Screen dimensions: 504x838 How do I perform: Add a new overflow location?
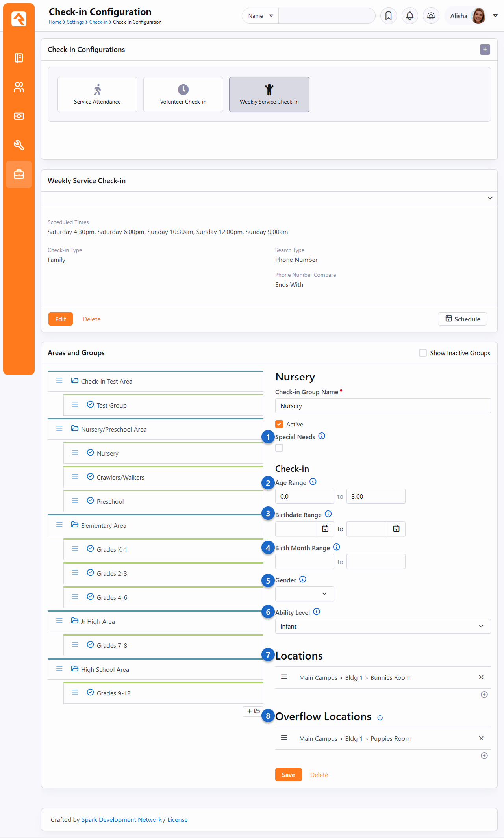(484, 756)
